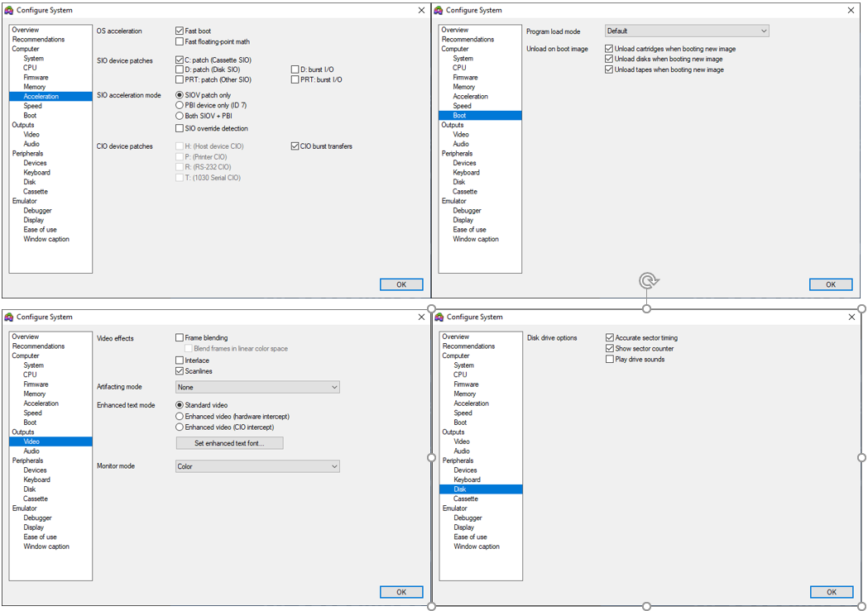Click OK in the Disk window
This screenshot has height=611, width=868.
point(832,592)
